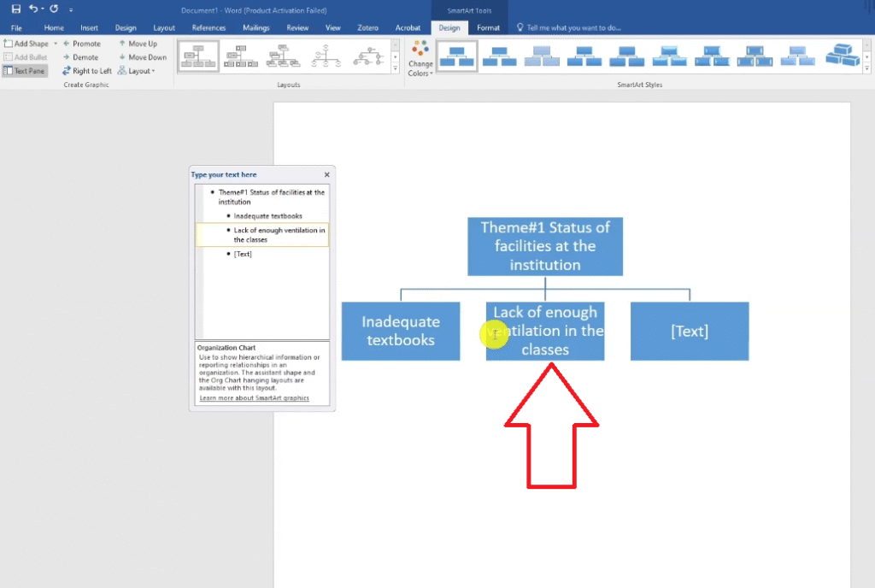The image size is (875, 588).
Task: Click the Add Shape button
Action: [26, 44]
